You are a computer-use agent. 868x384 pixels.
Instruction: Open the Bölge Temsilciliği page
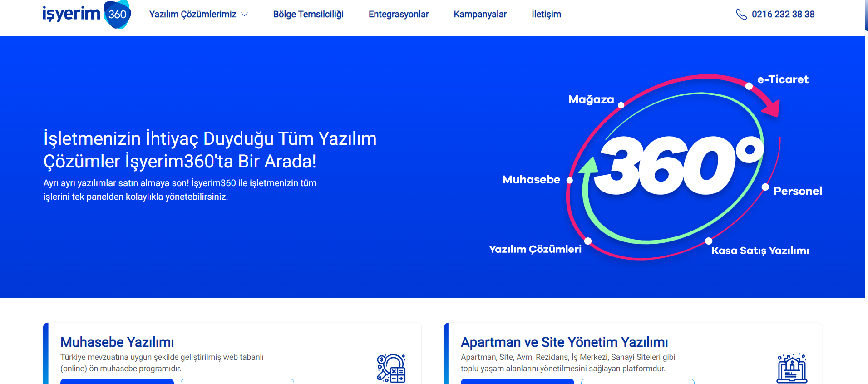coord(308,14)
